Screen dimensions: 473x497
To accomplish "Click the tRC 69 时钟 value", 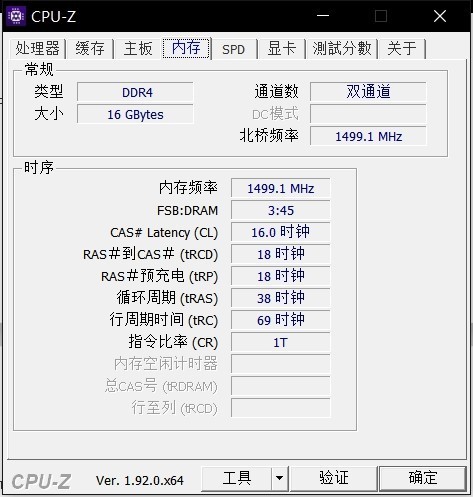I will (280, 320).
